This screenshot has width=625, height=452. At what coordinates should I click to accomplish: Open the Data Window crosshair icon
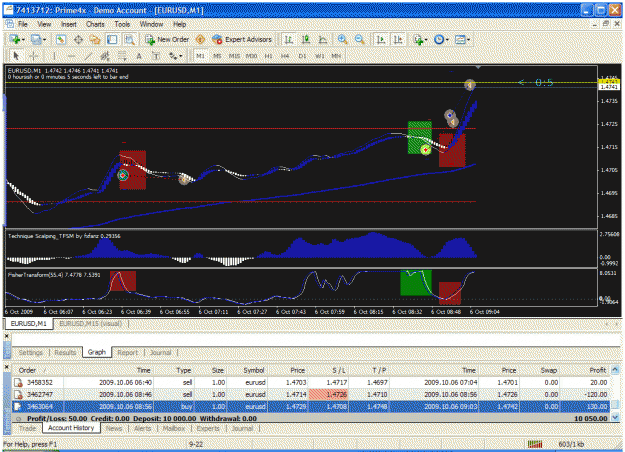pos(78,39)
